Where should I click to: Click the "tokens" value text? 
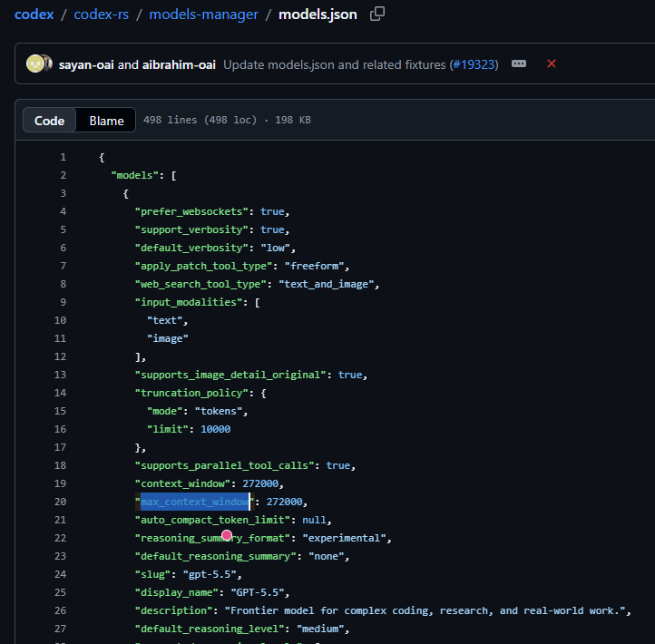coord(219,412)
